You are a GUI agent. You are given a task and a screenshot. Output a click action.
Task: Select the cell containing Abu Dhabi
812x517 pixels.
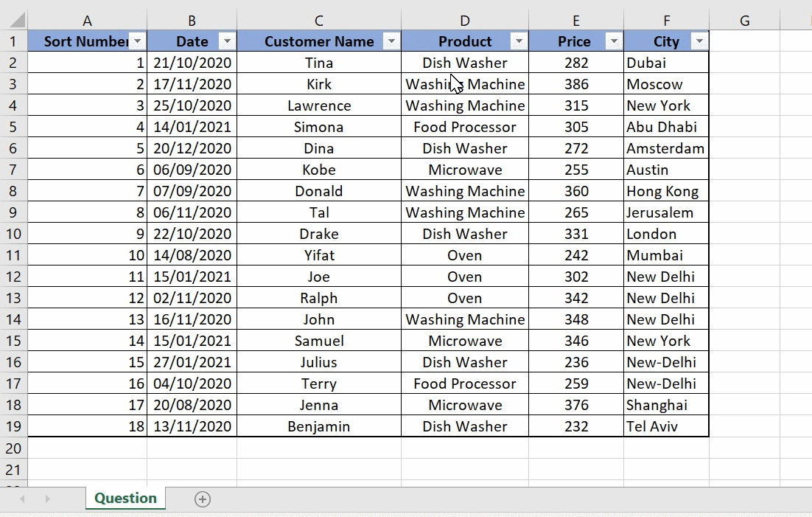point(661,127)
